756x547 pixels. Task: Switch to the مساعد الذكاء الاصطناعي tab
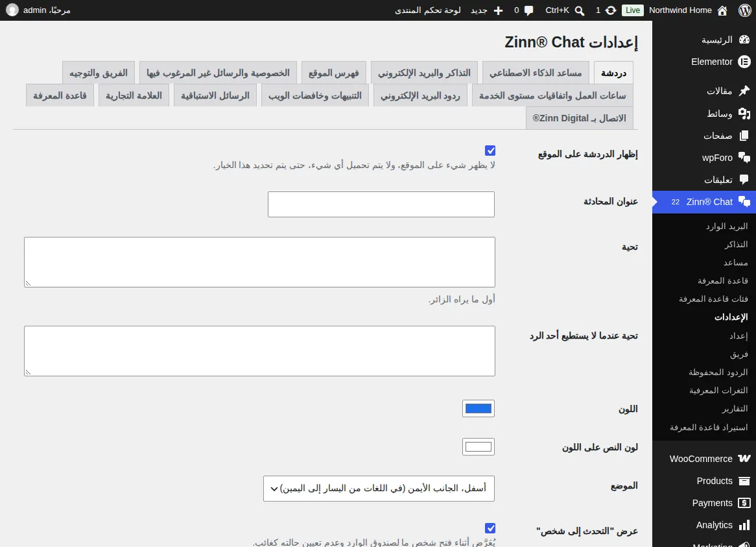536,73
